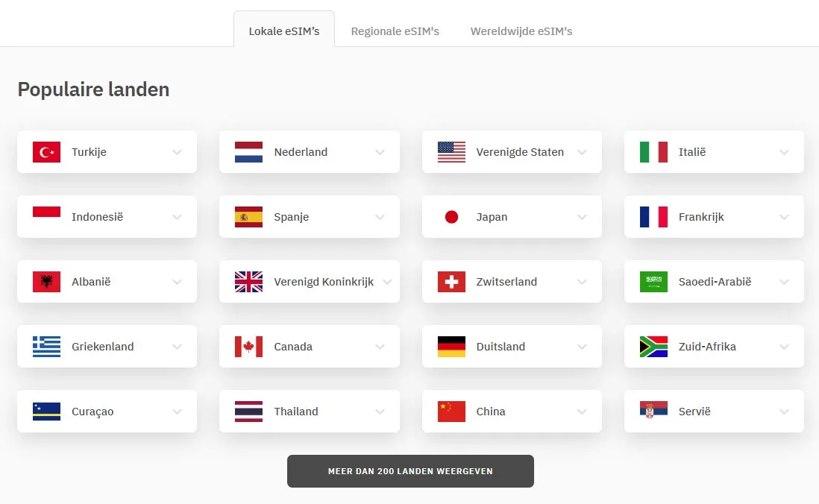This screenshot has height=504, width=819.
Task: Click the Japan flag icon
Action: point(451,217)
